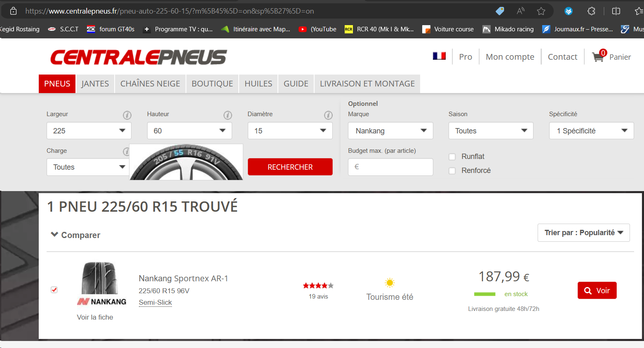This screenshot has height=348, width=644.
Task: Select the PNEUS tab
Action: (x=57, y=84)
